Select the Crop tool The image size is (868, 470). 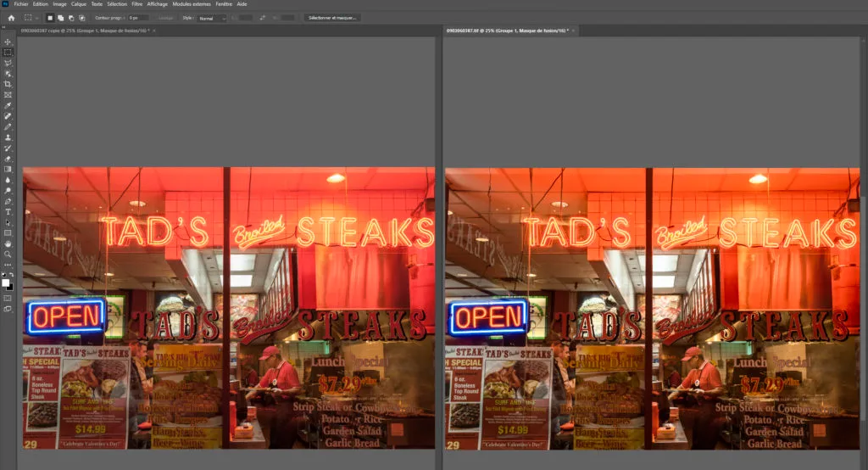coord(8,84)
